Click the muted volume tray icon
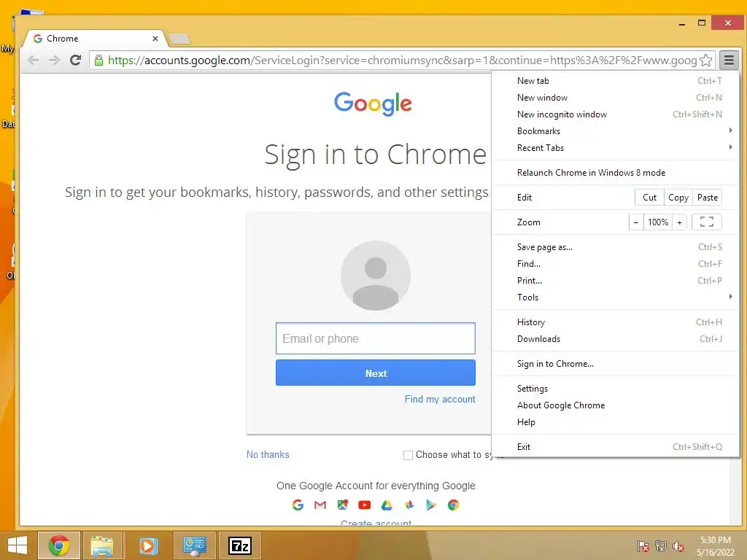 click(678, 545)
